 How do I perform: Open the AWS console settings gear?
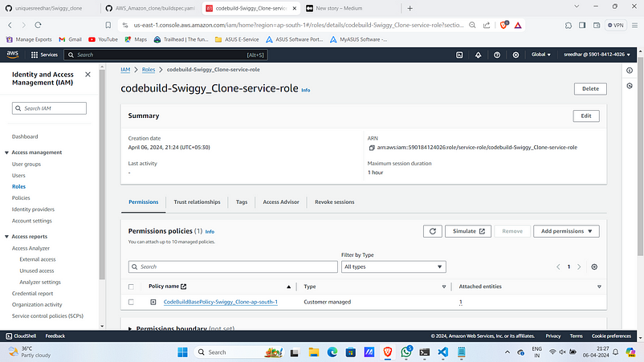click(516, 55)
